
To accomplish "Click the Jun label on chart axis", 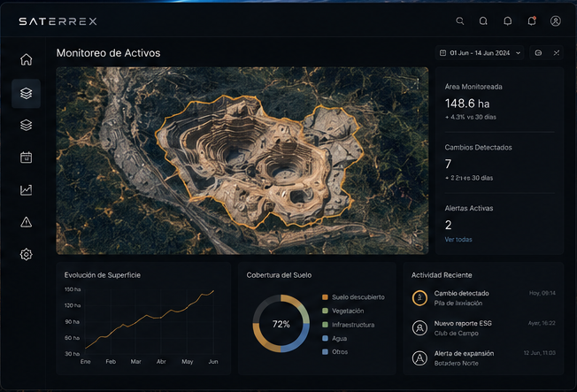I will (213, 362).
